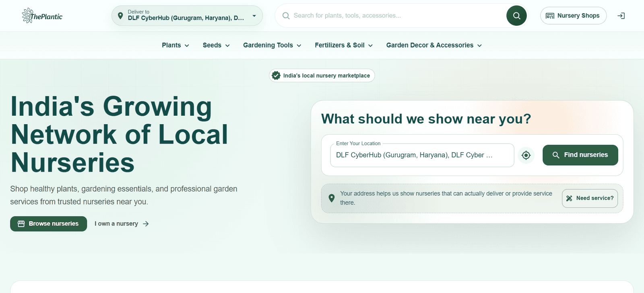Click the ThePlantic logo

pos(42,16)
